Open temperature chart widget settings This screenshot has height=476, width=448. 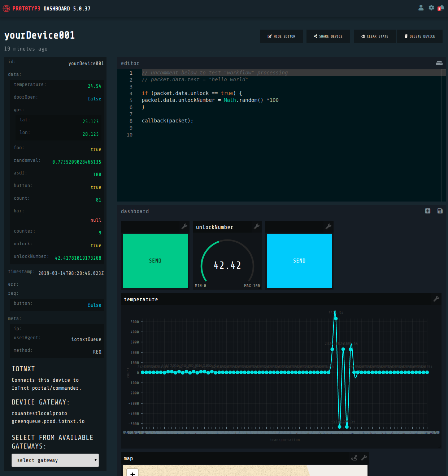[436, 299]
